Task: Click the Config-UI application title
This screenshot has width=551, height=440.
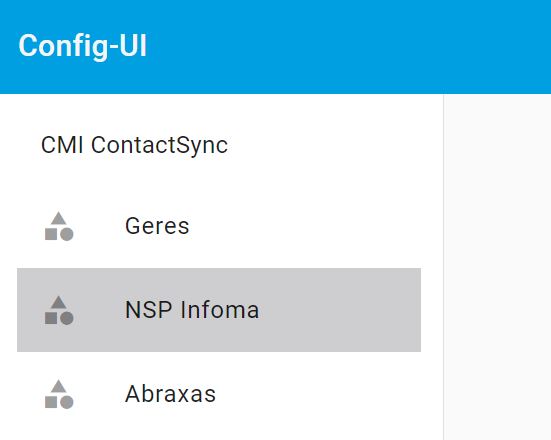Action: tap(83, 46)
